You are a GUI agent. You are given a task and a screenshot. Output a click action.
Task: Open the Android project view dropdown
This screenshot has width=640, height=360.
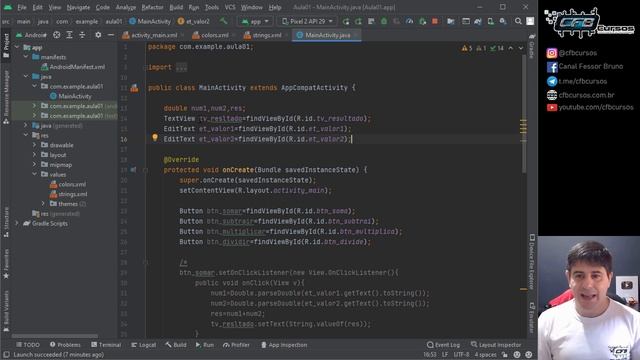(31, 35)
